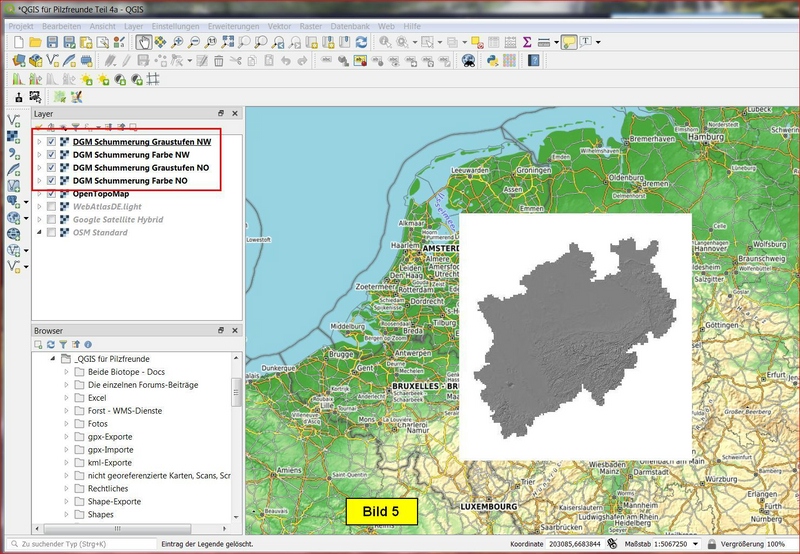Click the add vector layer icon in left toolbar
Screen dimensions: 800x554
pos(14,121)
